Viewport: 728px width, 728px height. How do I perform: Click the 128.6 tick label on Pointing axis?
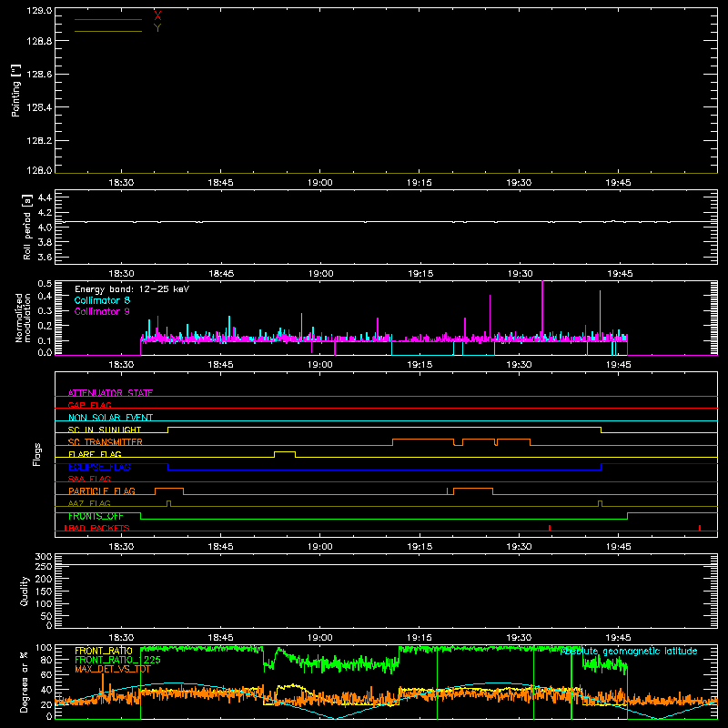pos(39,75)
